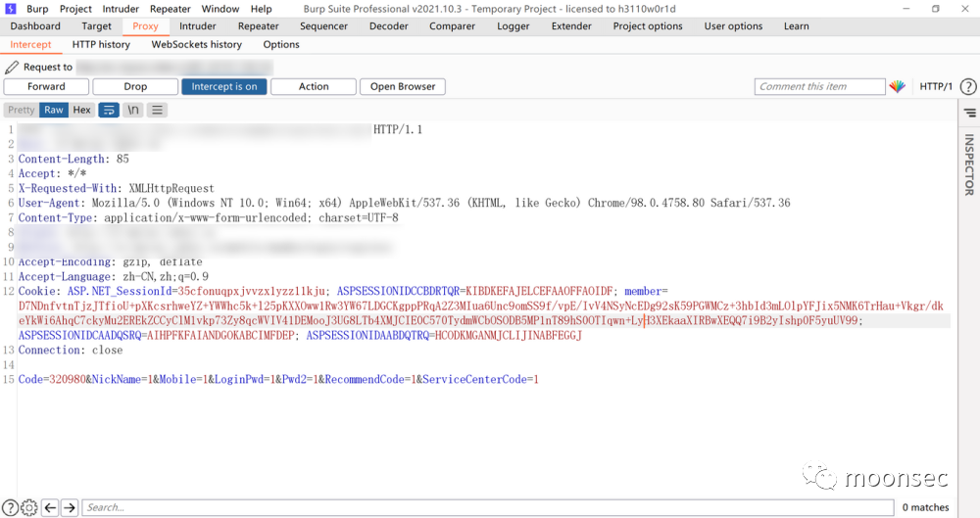The image size is (980, 518).
Task: Select the Proxy tab
Action: 145,26
